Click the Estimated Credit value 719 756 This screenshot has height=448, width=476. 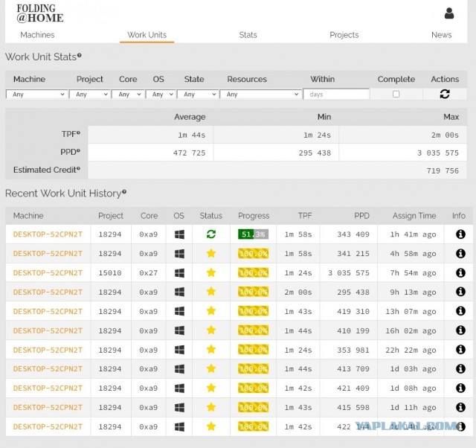443,170
